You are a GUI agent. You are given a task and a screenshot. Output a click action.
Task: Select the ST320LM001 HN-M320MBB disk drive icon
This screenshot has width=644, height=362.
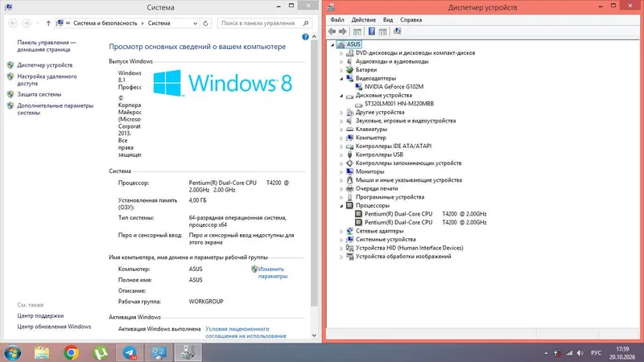358,104
